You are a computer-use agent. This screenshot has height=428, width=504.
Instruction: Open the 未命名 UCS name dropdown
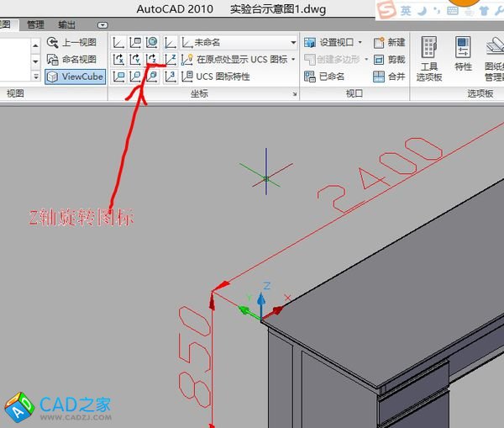244,42
